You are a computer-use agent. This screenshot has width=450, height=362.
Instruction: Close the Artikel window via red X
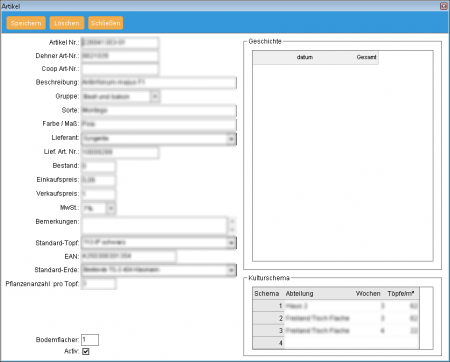[x=444, y=6]
